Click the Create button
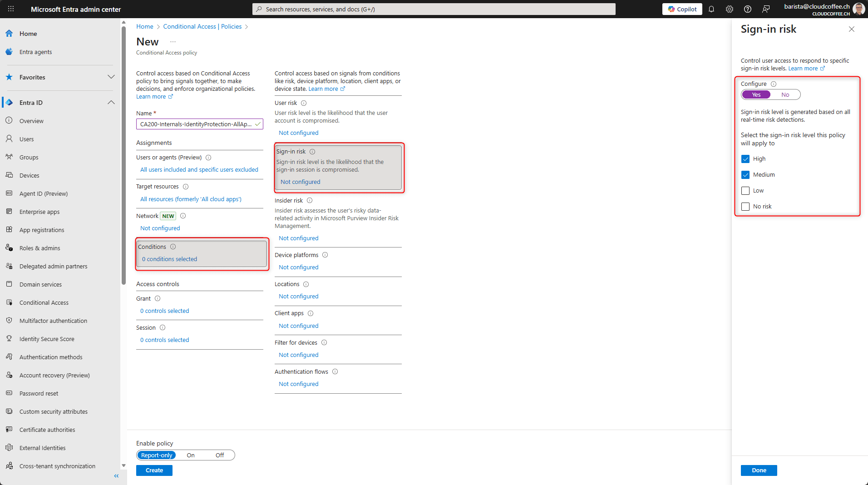The height and width of the screenshot is (485, 868). click(x=154, y=470)
